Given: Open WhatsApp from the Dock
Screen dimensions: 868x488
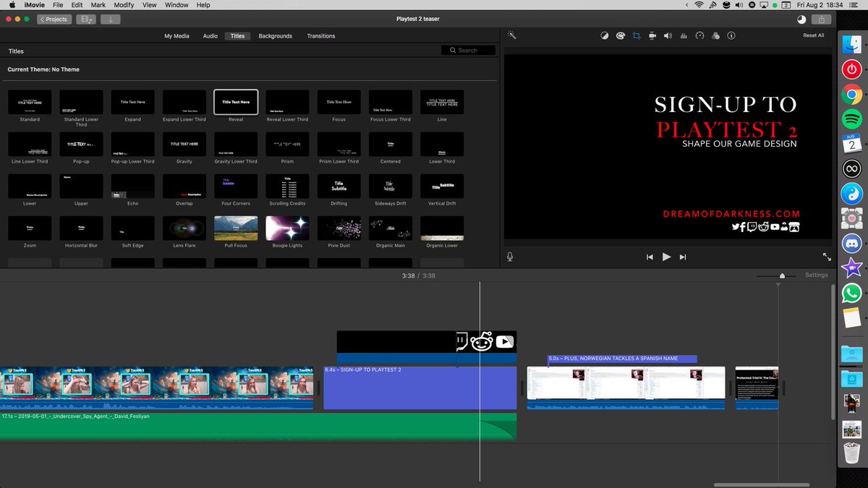Looking at the screenshot, I should (851, 292).
